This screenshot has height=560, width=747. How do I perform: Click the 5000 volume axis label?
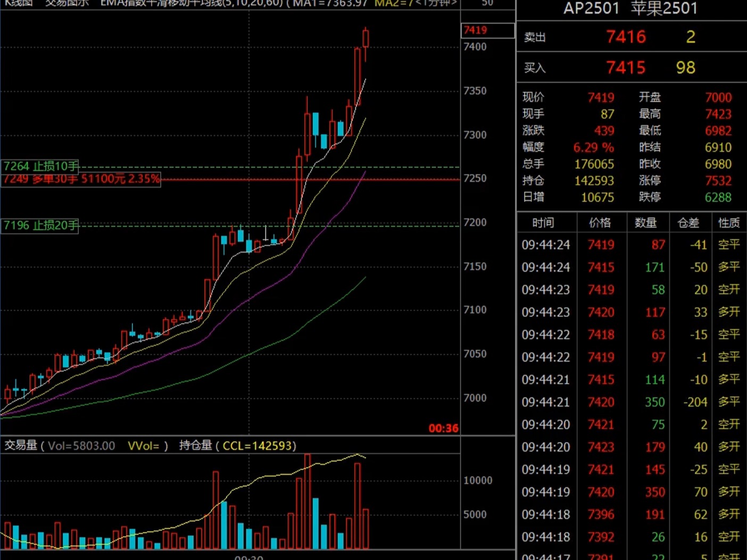coord(475,514)
